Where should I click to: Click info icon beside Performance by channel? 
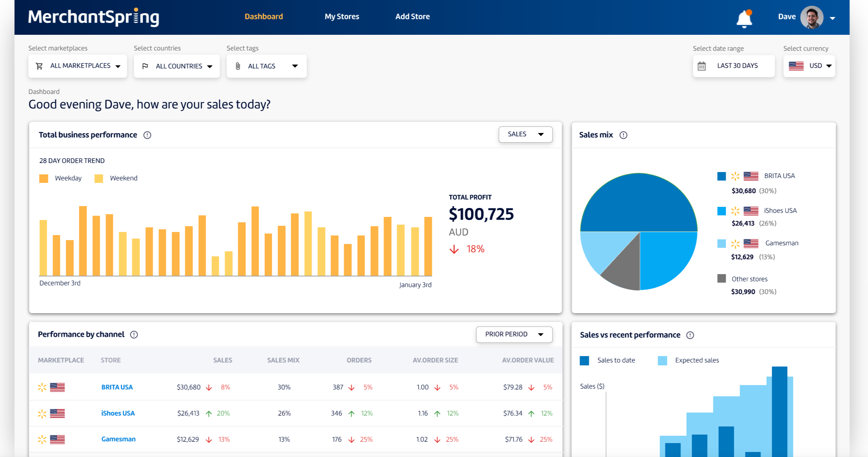(134, 334)
